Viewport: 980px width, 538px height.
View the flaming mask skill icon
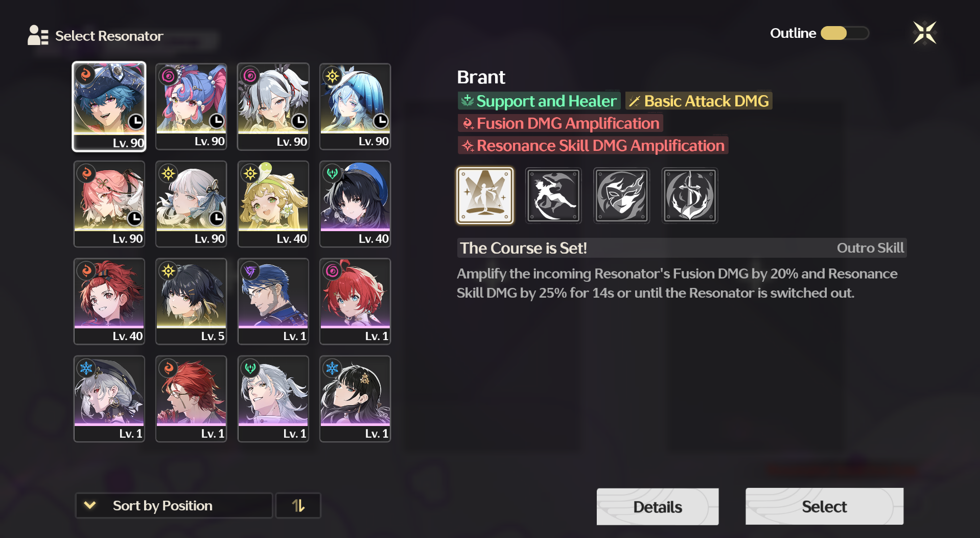621,195
